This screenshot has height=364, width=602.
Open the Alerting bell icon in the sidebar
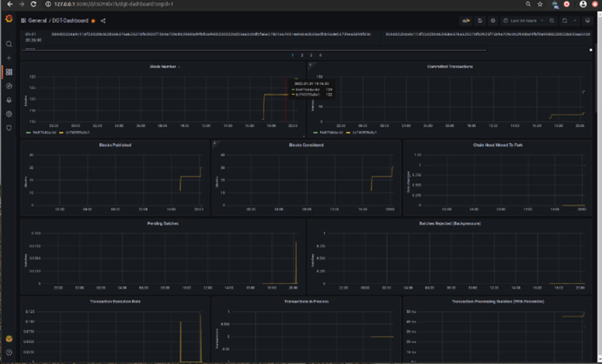9,100
